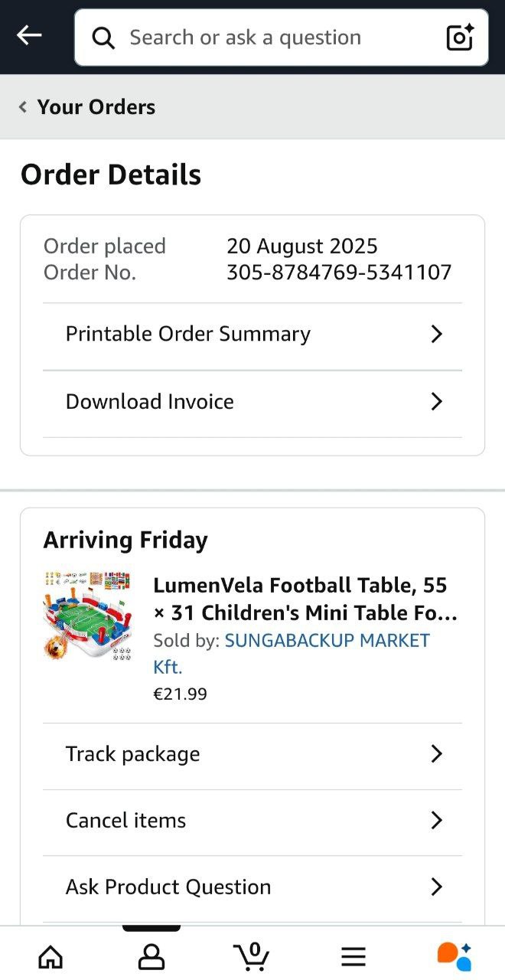Image resolution: width=505 pixels, height=980 pixels.
Task: Expand Printable Order Summary chevron
Action: pos(436,335)
